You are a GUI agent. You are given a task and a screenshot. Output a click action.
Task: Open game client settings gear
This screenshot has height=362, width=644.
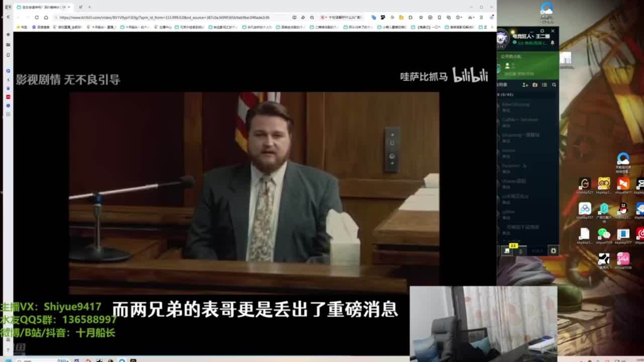tap(553, 250)
